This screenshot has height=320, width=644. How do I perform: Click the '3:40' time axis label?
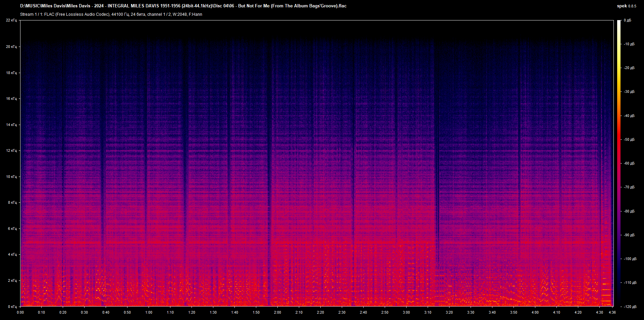pyautogui.click(x=492, y=312)
